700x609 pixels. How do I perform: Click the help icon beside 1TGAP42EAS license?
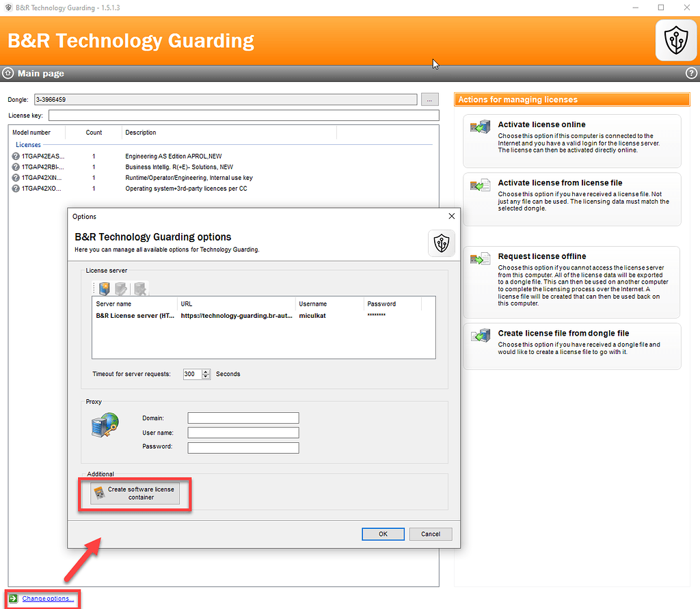[15, 155]
